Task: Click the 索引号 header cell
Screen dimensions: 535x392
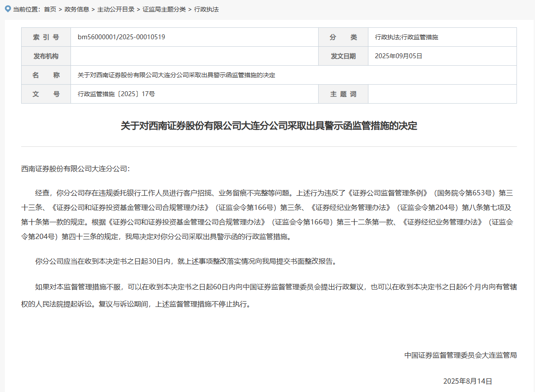Action: click(46, 37)
